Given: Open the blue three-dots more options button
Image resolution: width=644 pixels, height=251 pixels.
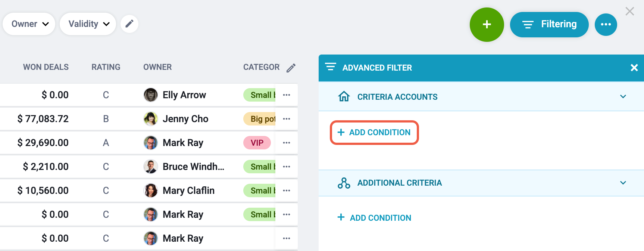Looking at the screenshot, I should click(x=606, y=25).
